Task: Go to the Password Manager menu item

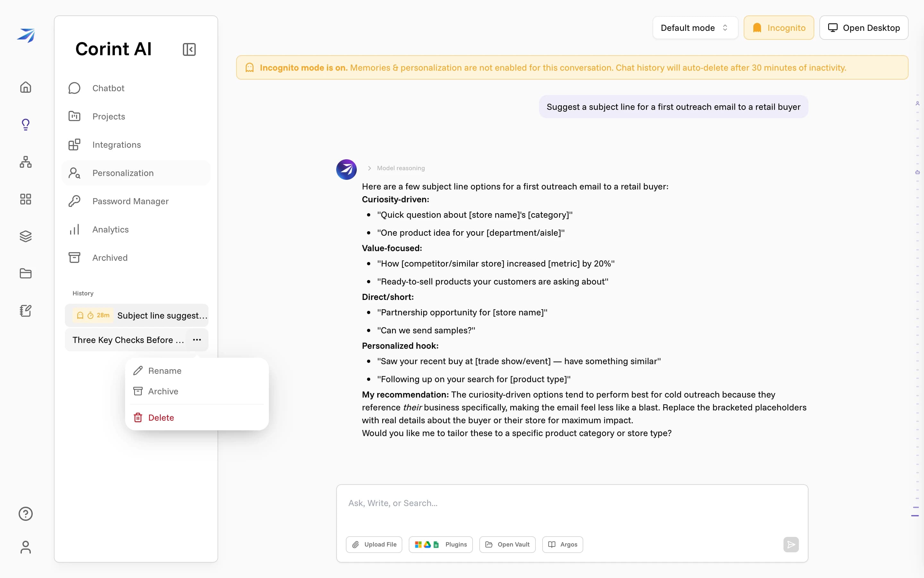Action: (136, 201)
